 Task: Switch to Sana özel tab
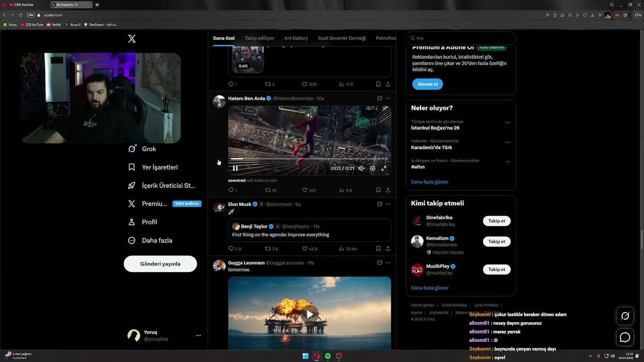[x=224, y=38]
